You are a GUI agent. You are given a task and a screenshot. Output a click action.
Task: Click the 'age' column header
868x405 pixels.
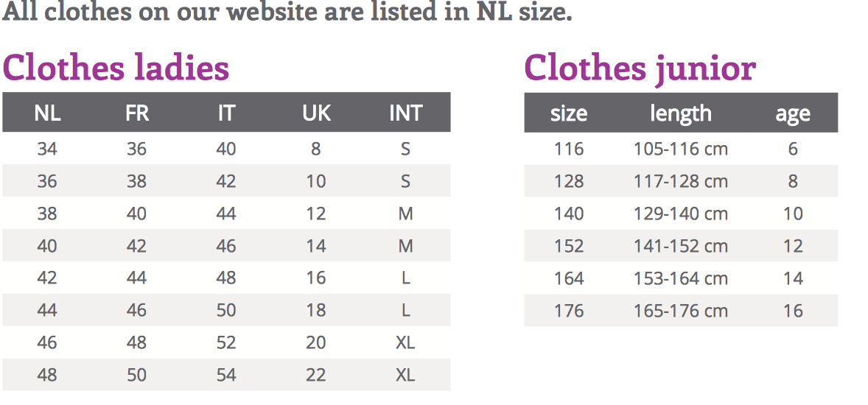click(x=793, y=113)
